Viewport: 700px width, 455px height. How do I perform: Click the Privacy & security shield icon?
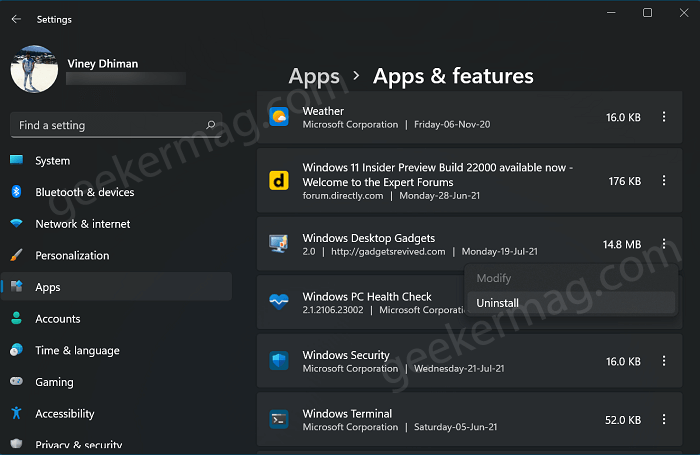coord(17,443)
